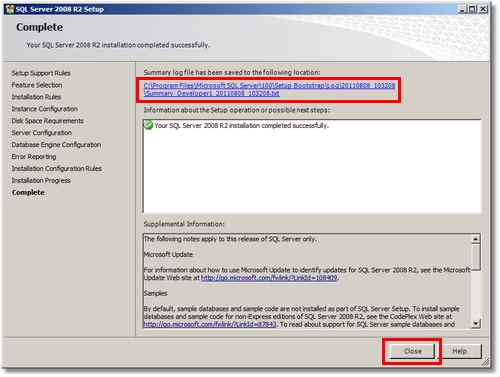The width and height of the screenshot is (500, 377).
Task: Click the green success checkmark icon
Action: 148,125
